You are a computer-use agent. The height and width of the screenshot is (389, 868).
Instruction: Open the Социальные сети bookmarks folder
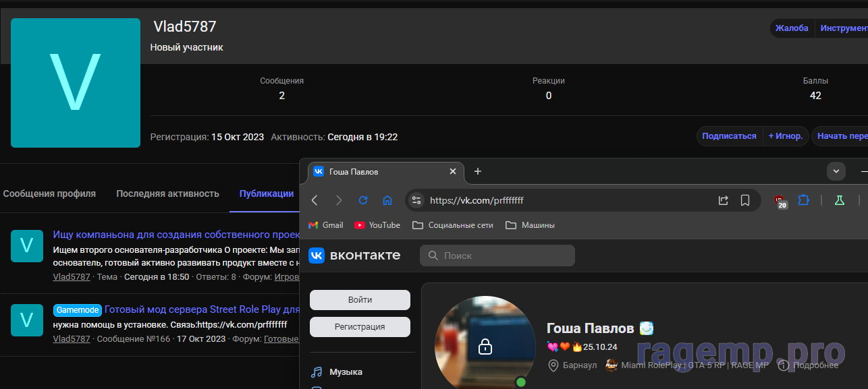(x=453, y=225)
